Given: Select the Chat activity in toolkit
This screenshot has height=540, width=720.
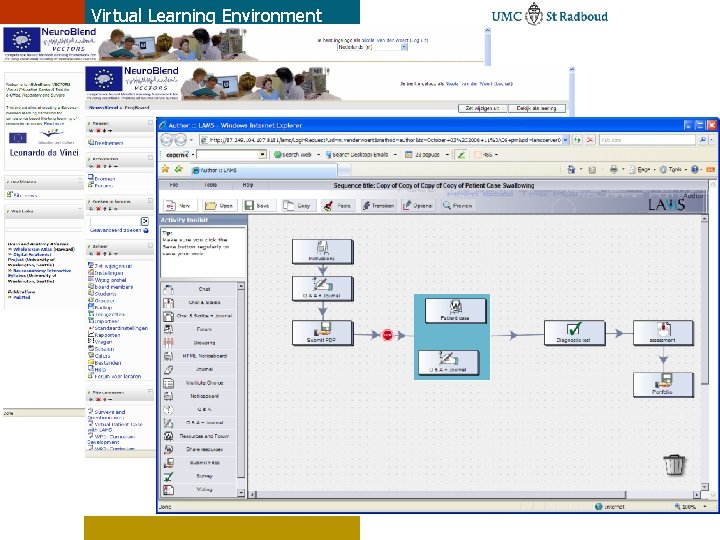Looking at the screenshot, I should coord(198,289).
